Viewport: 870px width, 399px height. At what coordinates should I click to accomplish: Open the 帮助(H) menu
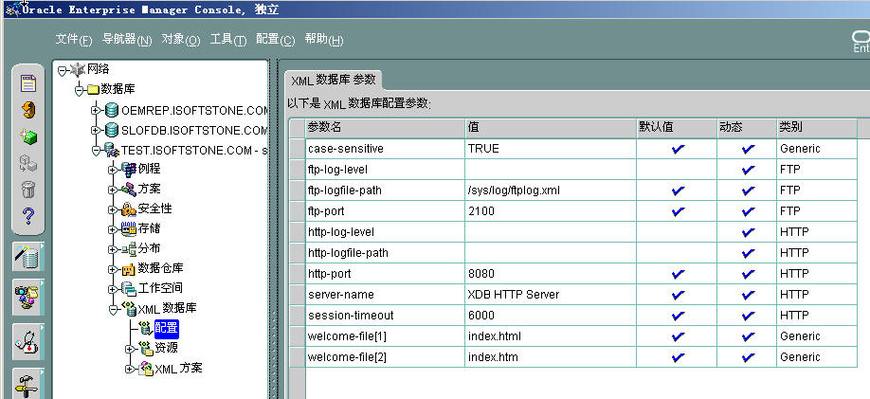pyautogui.click(x=324, y=39)
